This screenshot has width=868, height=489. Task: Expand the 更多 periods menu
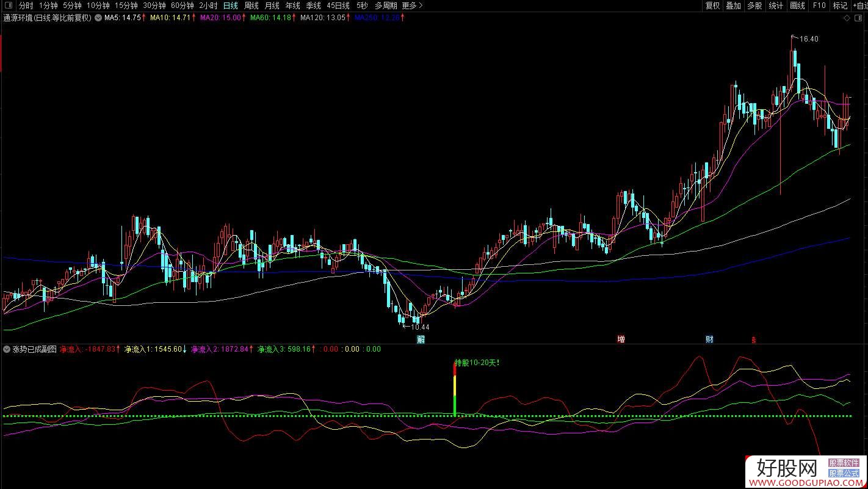(x=411, y=5)
